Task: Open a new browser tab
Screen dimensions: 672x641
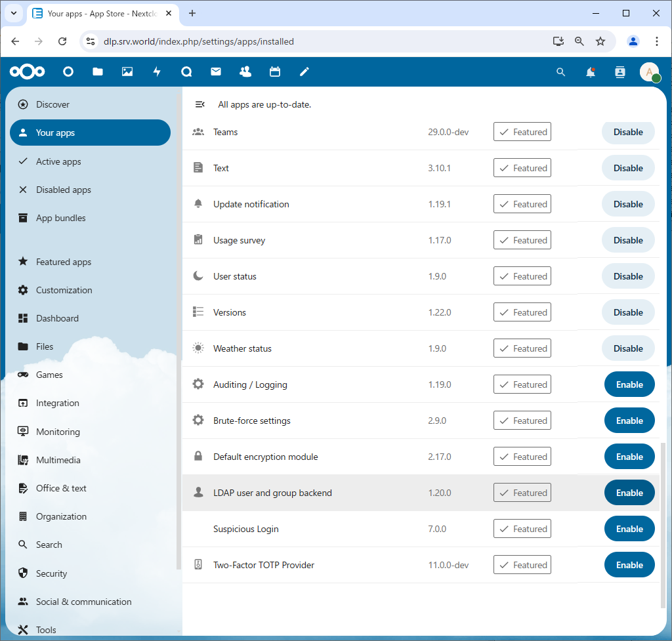Action: click(x=192, y=13)
